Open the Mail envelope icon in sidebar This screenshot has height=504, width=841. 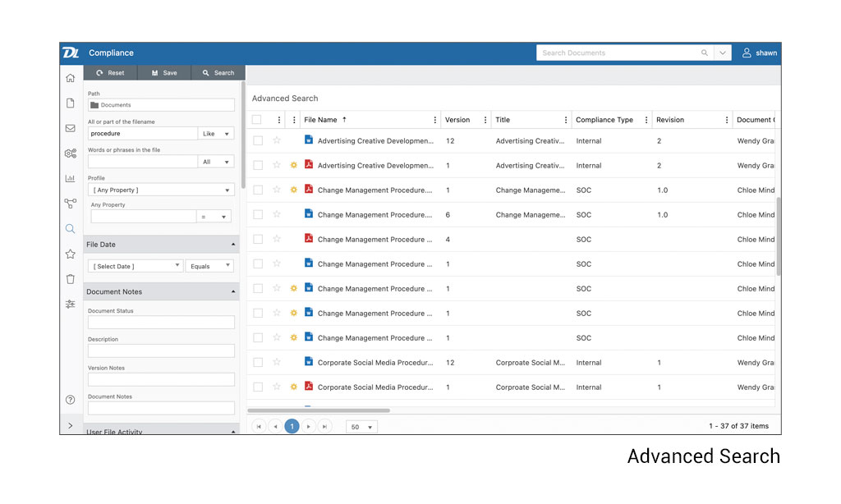pyautogui.click(x=71, y=128)
